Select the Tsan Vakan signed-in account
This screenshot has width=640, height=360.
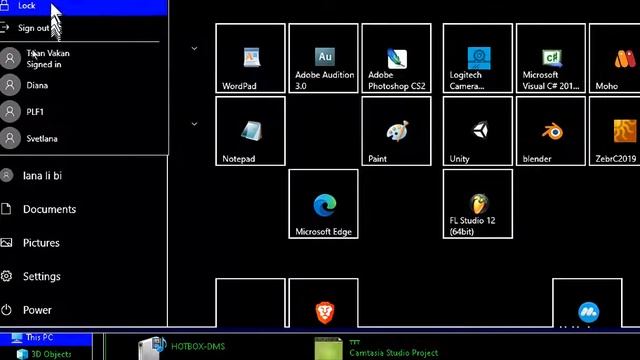tap(83, 58)
